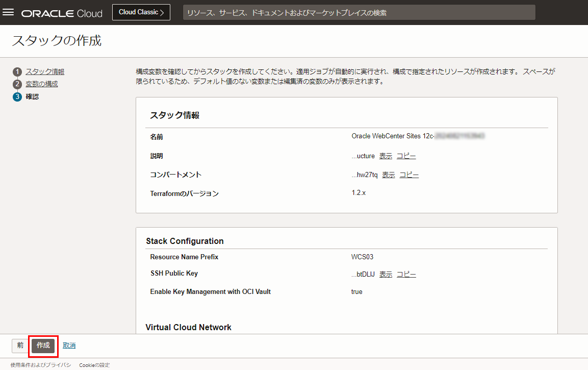The width and height of the screenshot is (588, 370).
Task: Click the Resource Name Prefix label
Action: pos(184,257)
